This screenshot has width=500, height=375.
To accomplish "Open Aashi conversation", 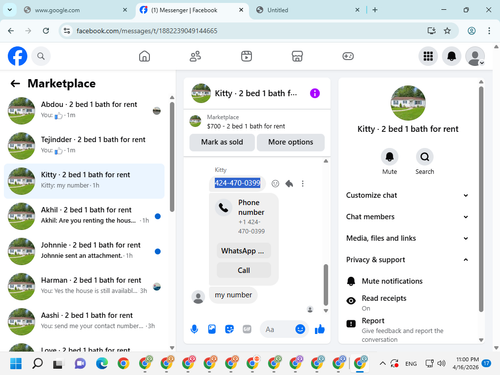I will [84, 322].
